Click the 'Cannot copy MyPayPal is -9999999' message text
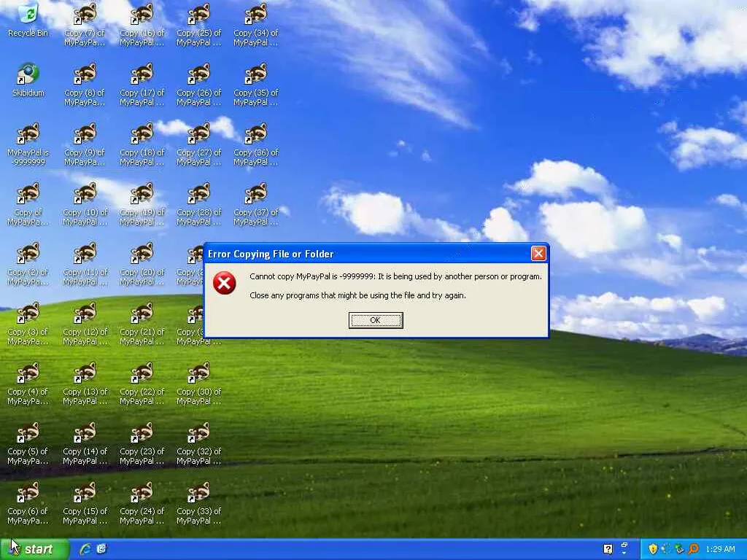 (395, 276)
